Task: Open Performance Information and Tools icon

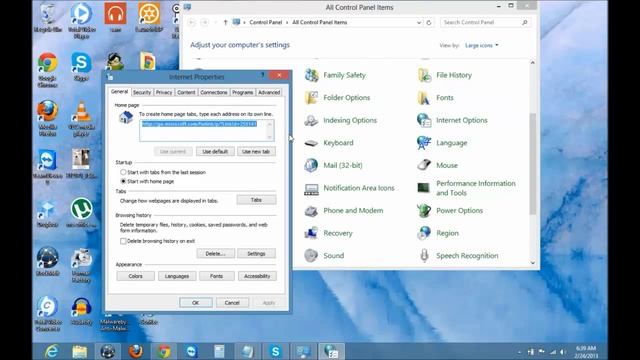Action: [x=424, y=188]
